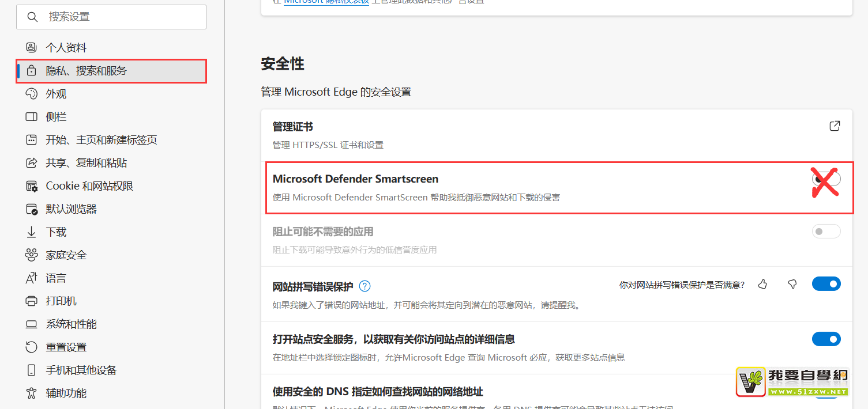Screen dimensions: 868x409
Task: Click thumbs up for 网站拼写错误保护
Action: click(763, 284)
